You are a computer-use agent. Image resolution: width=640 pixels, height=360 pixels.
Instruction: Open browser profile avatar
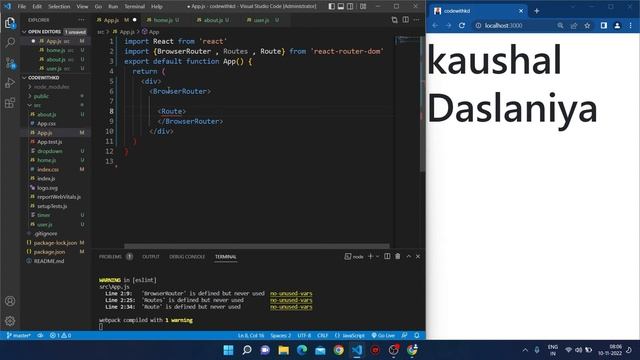tap(617, 25)
